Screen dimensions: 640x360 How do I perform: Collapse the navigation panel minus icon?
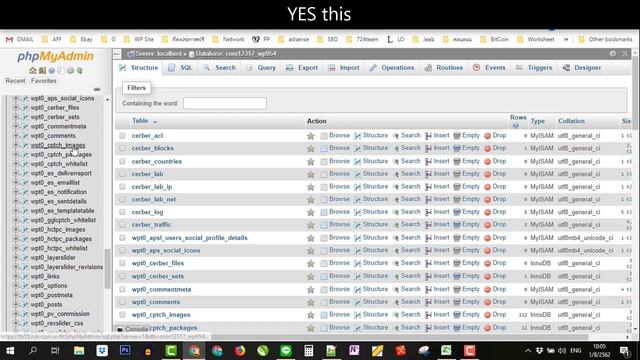click(97, 89)
